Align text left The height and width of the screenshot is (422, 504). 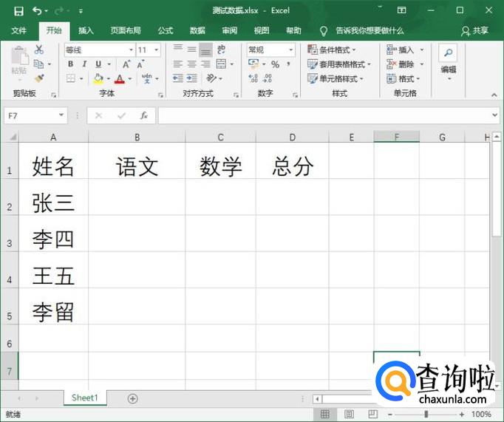coord(178,64)
